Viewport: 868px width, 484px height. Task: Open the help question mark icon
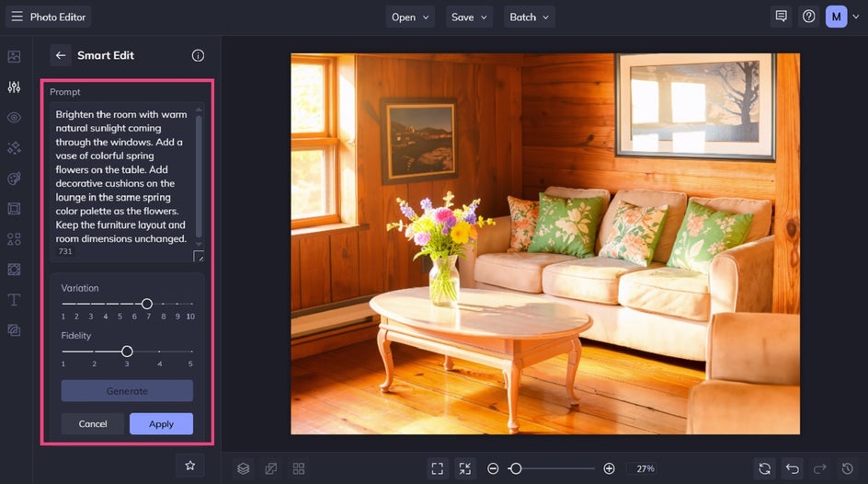[809, 17]
